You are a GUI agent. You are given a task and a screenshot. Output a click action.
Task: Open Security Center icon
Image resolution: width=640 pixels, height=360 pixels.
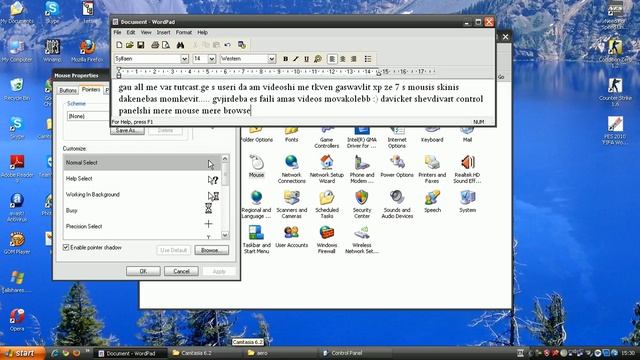[362, 204]
